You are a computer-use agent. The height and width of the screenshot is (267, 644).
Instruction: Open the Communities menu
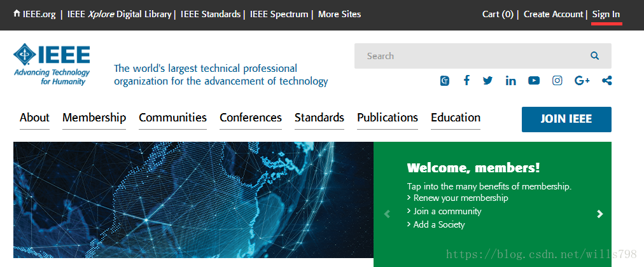172,118
